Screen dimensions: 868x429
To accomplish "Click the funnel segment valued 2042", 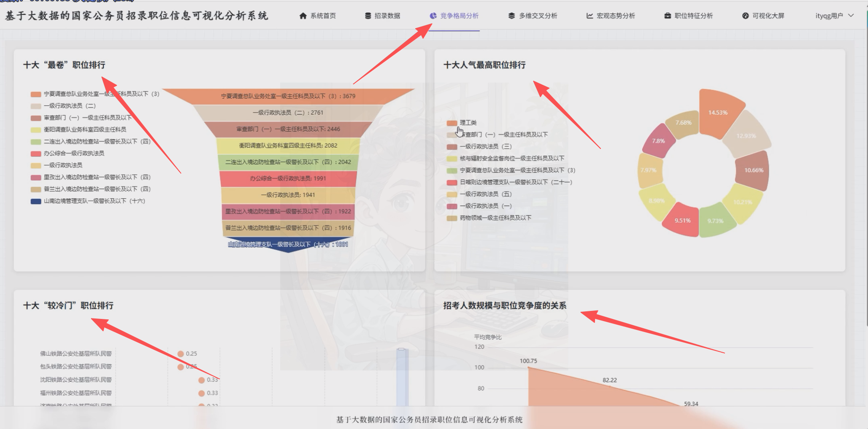I will point(288,162).
